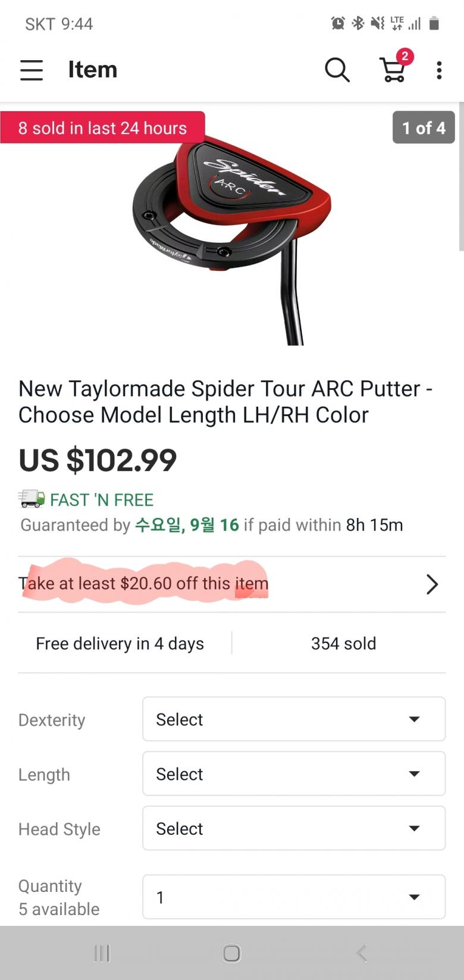This screenshot has height=980, width=464.
Task: Tap the product title text
Action: tap(225, 402)
